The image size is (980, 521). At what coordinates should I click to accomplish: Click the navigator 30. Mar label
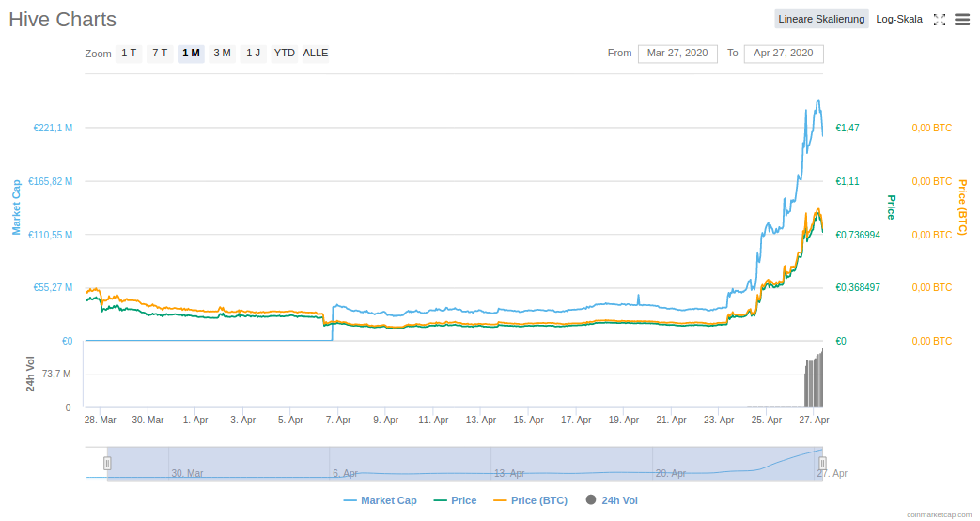coord(188,473)
